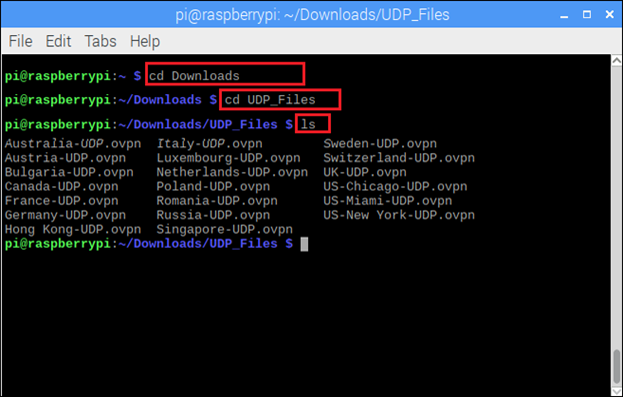The width and height of the screenshot is (623, 397).
Task: Click the terminal cursor at the prompt
Action: 304,244
